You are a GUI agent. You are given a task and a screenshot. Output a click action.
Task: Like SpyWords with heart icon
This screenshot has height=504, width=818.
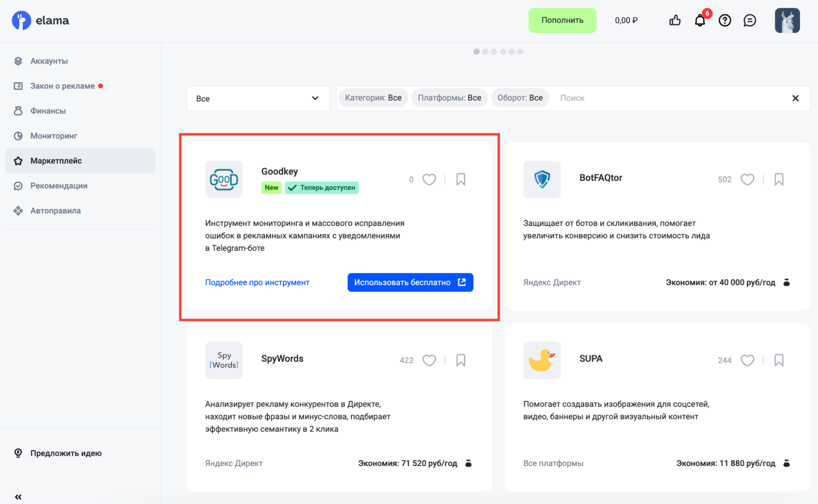429,360
